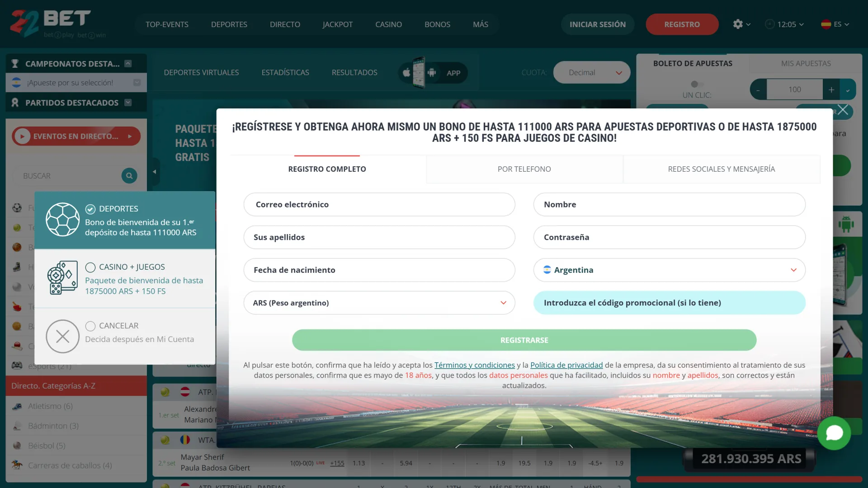Screen dimensions: 868x488
Task: Click the Nombre field
Action: pyautogui.click(x=669, y=204)
